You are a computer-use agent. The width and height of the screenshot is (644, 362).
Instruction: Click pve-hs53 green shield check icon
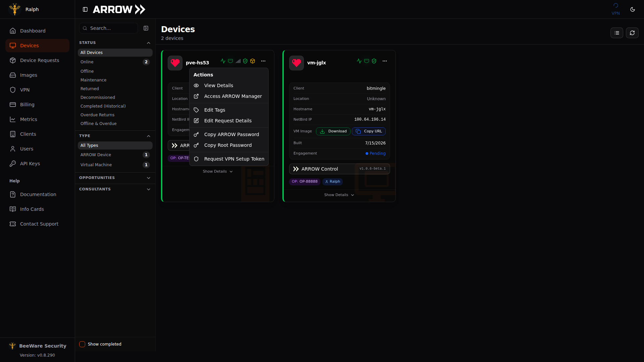[x=245, y=61]
